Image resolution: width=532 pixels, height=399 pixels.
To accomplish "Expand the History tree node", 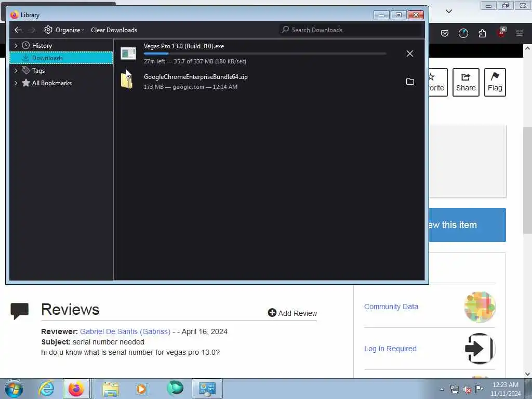I will pyautogui.click(x=16, y=46).
